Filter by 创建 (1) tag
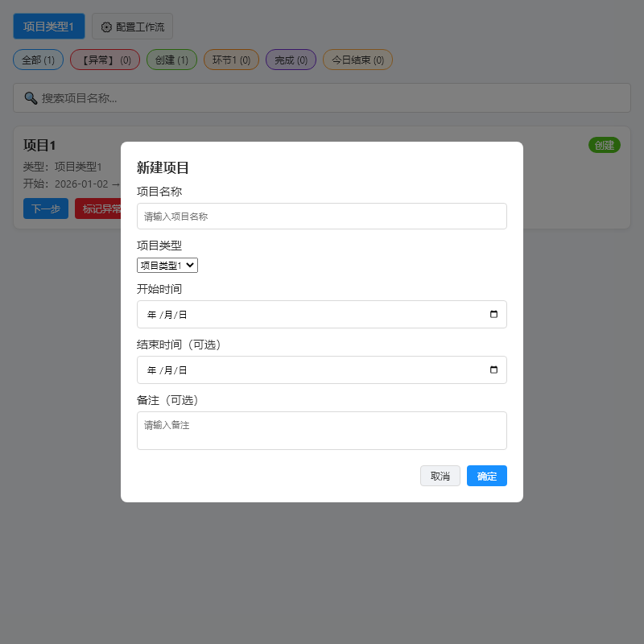 pos(171,60)
